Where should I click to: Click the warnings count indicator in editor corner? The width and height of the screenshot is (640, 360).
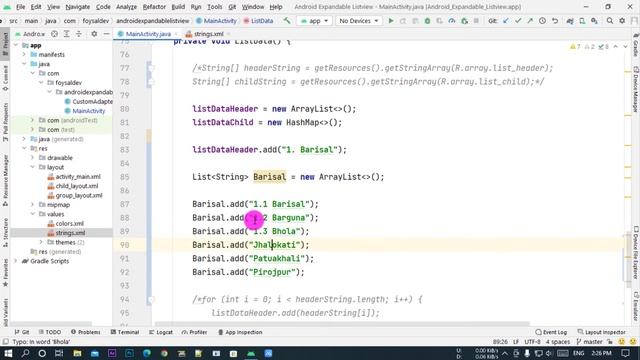[x=575, y=47]
